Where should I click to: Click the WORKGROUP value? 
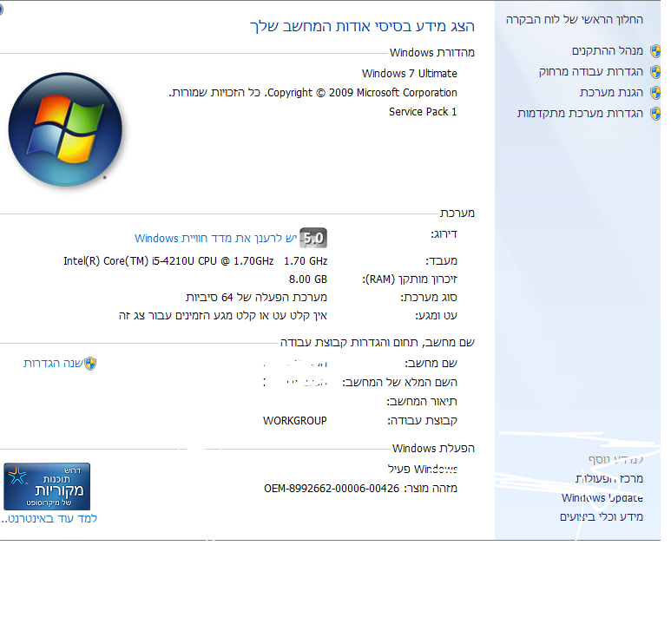coord(295,421)
